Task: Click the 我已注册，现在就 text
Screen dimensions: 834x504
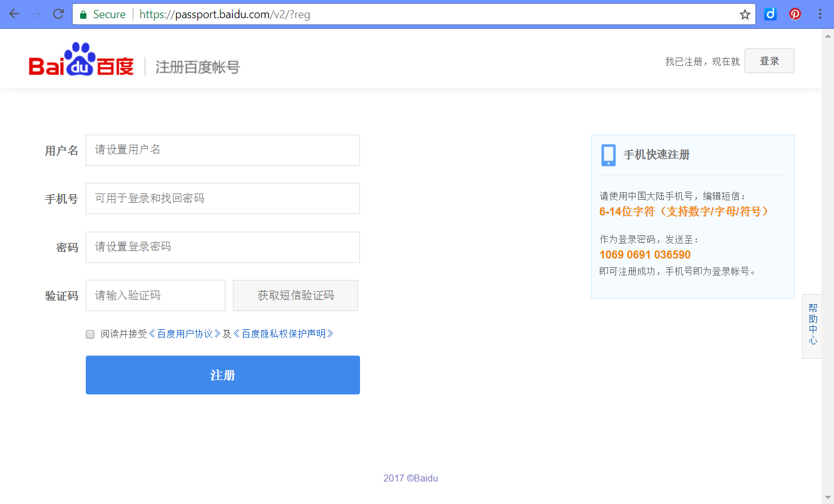Action: 703,61
